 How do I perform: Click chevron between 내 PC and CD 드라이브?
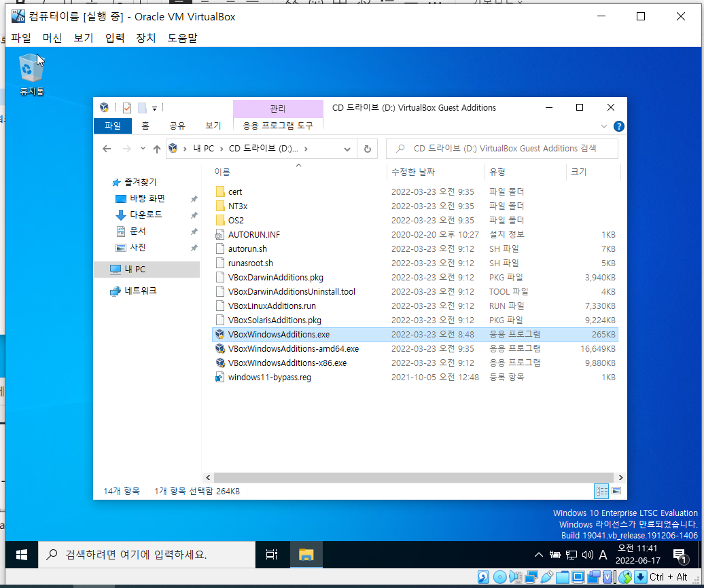222,149
